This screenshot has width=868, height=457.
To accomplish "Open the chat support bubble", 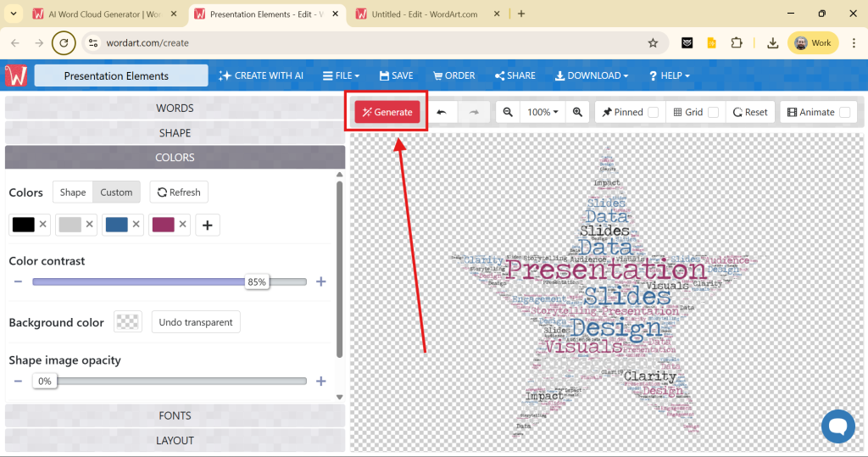I will 837,426.
